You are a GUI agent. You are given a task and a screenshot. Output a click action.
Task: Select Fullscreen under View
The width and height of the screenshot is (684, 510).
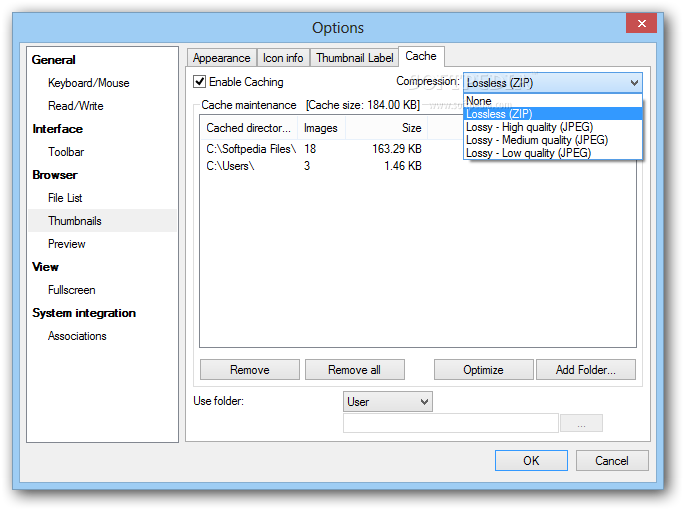click(x=72, y=290)
